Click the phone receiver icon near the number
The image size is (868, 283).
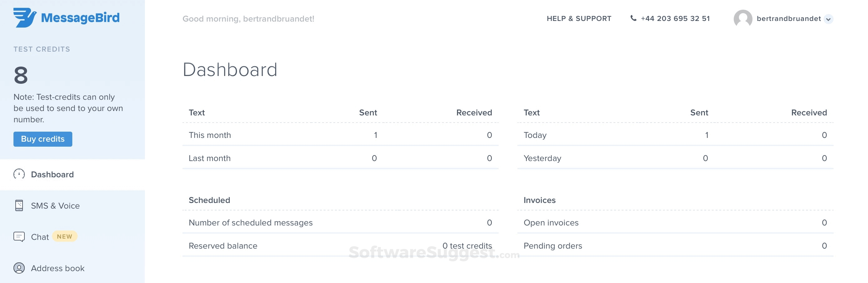633,18
